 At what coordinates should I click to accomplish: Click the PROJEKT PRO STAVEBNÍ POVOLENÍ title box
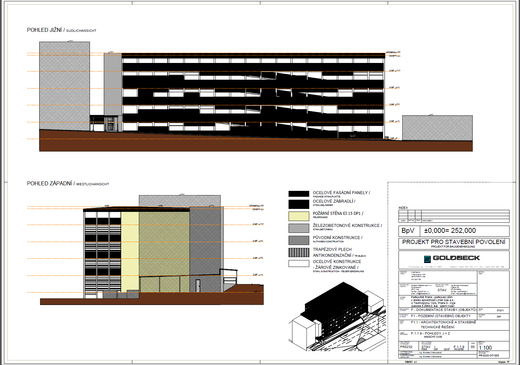click(x=454, y=243)
